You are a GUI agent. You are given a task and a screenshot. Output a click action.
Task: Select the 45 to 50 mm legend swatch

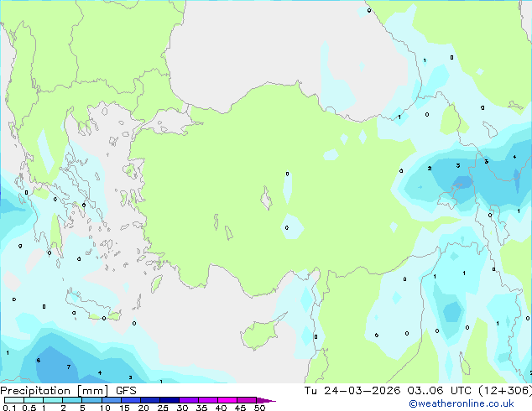click(247, 400)
